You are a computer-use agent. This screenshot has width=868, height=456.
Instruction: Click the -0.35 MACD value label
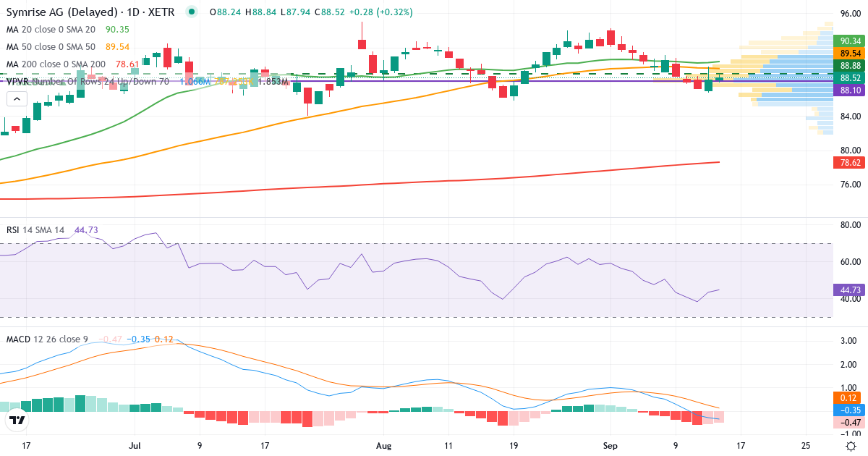point(849,410)
